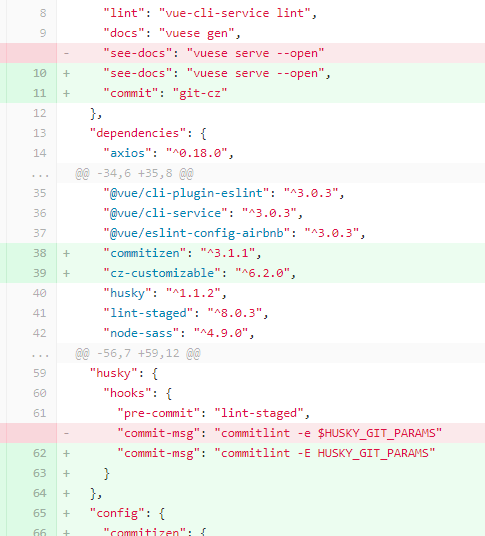Click line number 39

40,273
